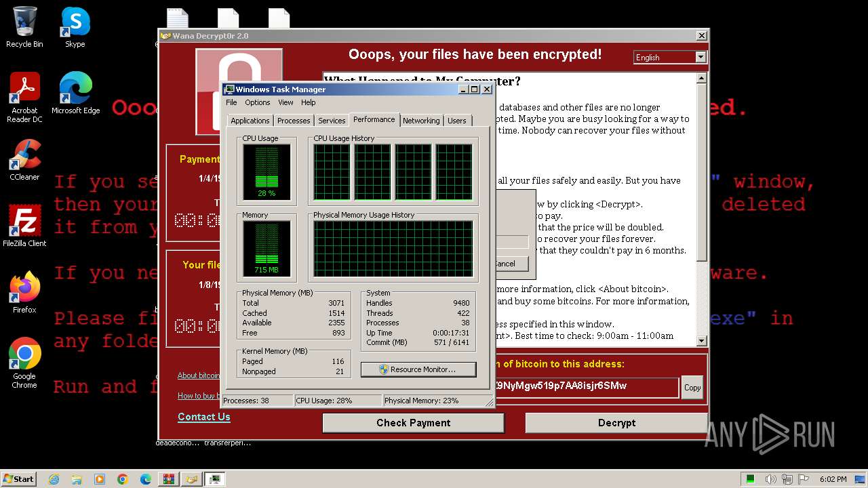The width and height of the screenshot is (868, 488).
Task: Switch to the Users tab
Action: click(x=457, y=121)
